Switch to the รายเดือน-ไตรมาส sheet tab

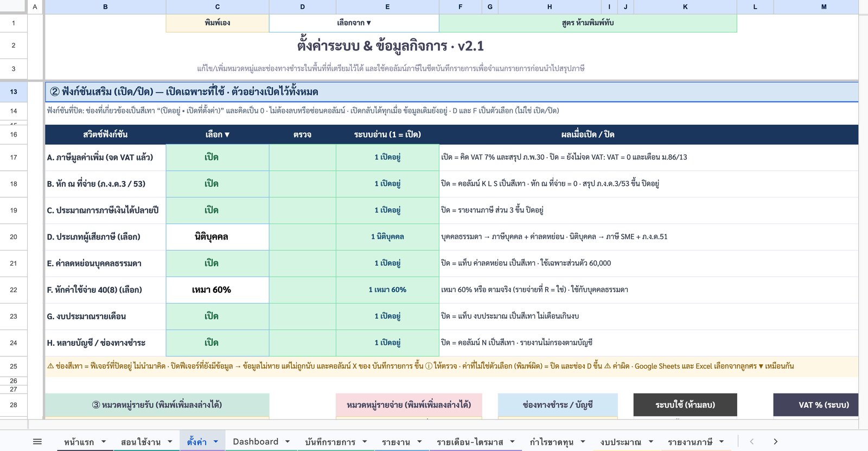click(x=470, y=442)
